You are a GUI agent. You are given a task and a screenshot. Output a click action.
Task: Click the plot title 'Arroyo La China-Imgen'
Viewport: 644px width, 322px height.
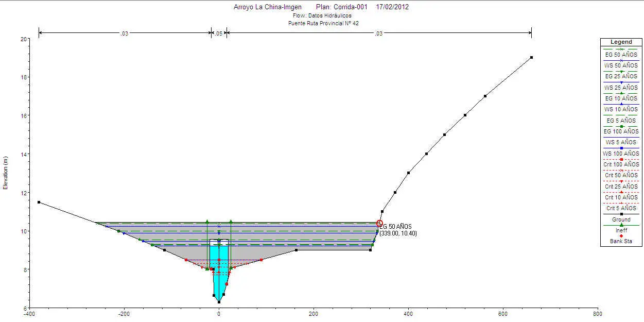[268, 7]
